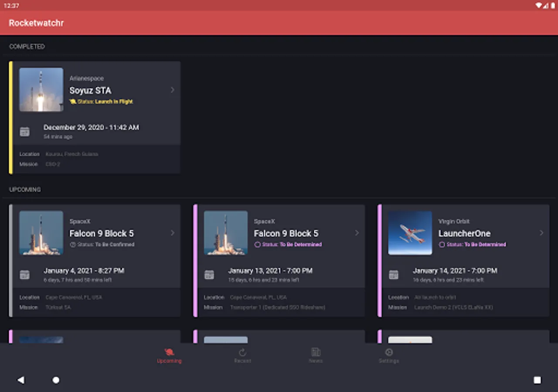Go to the Settings tab
This screenshot has width=558, height=392.
coord(389,356)
